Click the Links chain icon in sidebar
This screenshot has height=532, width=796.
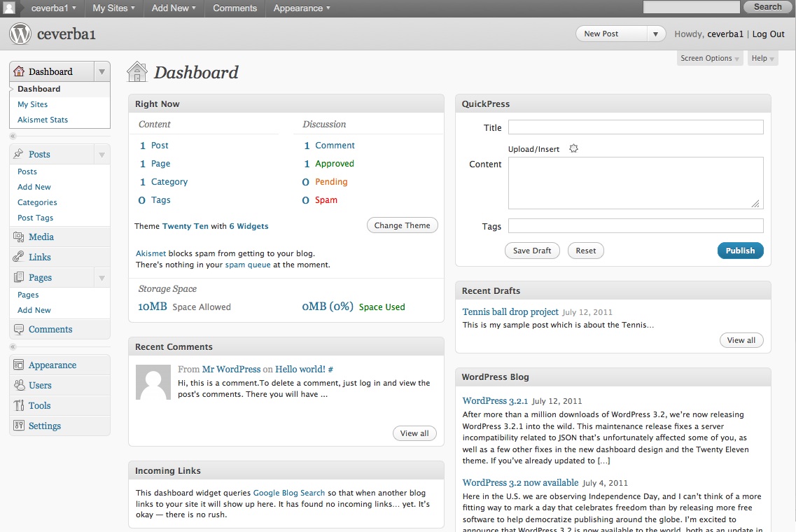[x=19, y=257]
